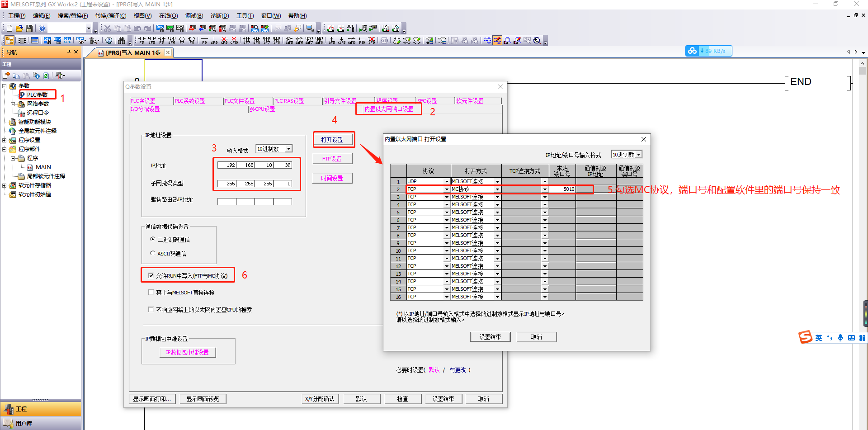Click the F9 horizontal line tool
This screenshot has width=868, height=430.
coord(204,41)
